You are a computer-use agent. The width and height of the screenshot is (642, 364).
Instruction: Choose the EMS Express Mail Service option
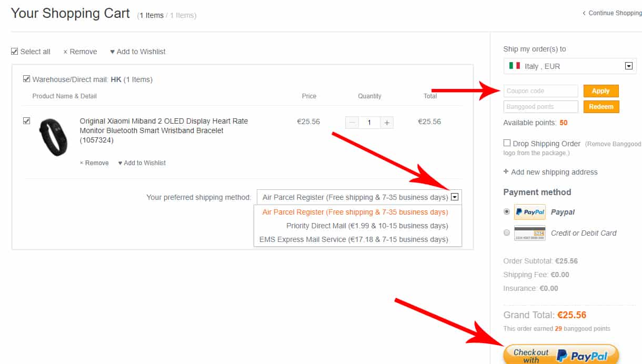pos(354,239)
